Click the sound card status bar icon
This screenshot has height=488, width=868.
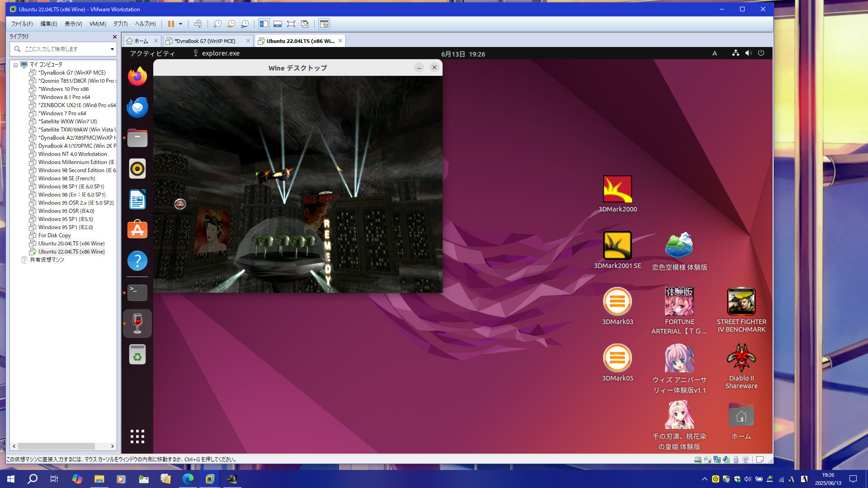[726, 460]
